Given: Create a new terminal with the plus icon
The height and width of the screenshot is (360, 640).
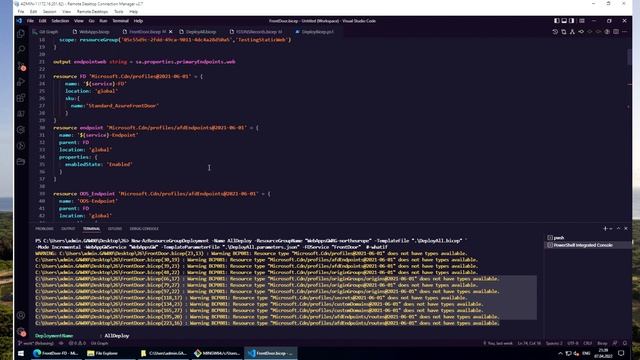Looking at the screenshot, I should [x=605, y=229].
